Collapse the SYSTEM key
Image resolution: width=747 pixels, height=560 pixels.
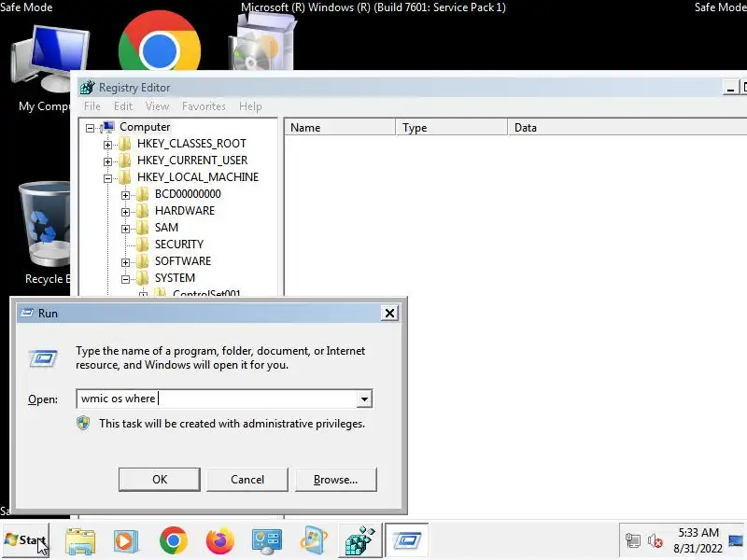pyautogui.click(x=125, y=279)
